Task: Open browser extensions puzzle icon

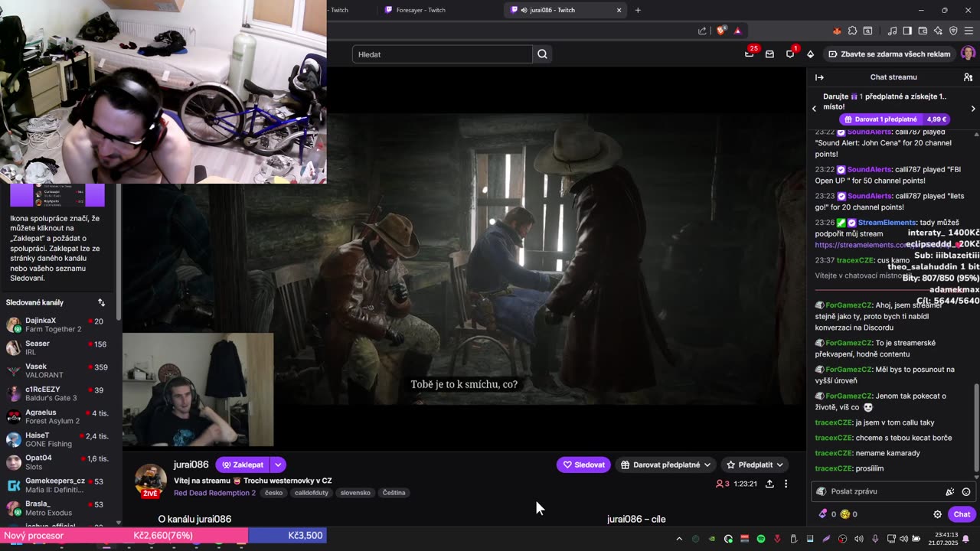Action: 852,31
